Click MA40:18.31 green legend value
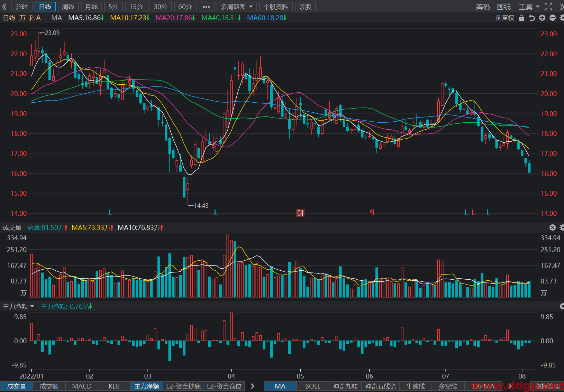Screen dimensions: 564x392 coord(221,18)
